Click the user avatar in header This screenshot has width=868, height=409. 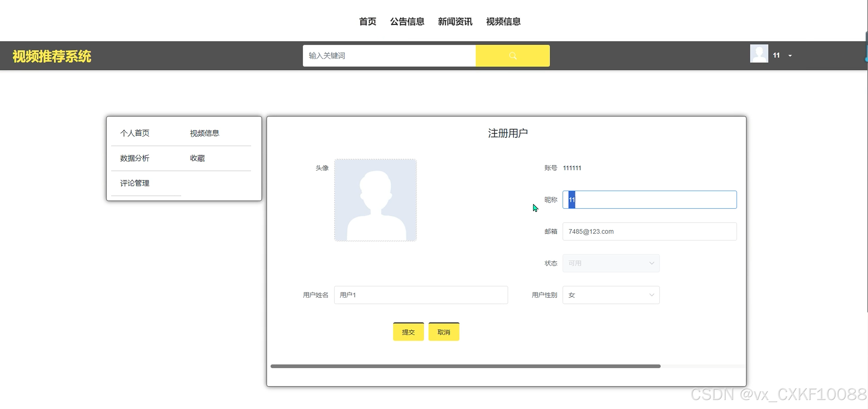pyautogui.click(x=759, y=54)
